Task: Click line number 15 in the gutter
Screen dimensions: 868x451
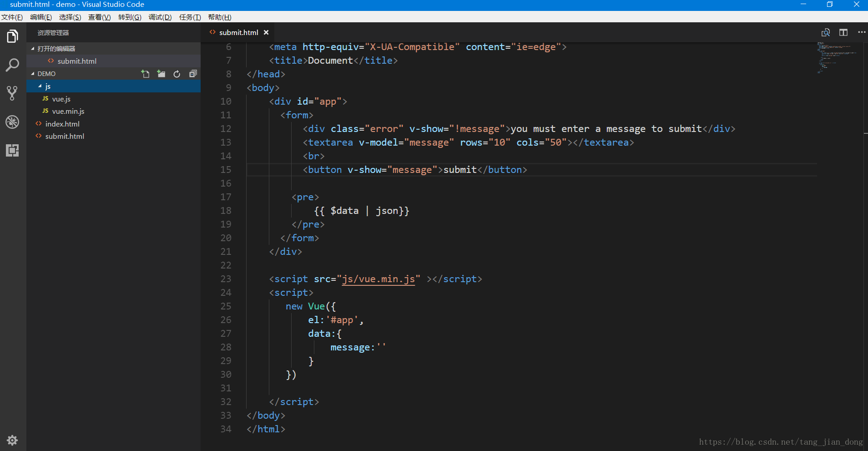Action: (226, 170)
